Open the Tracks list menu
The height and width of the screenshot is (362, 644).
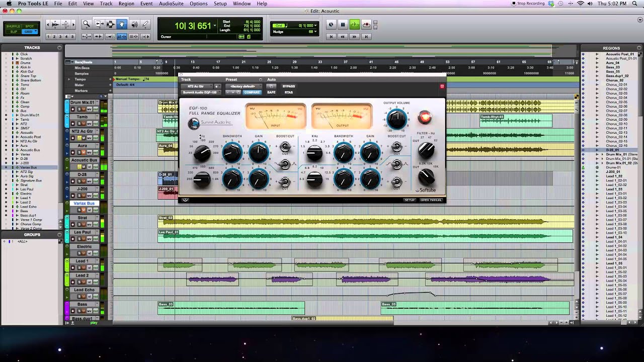[x=59, y=48]
